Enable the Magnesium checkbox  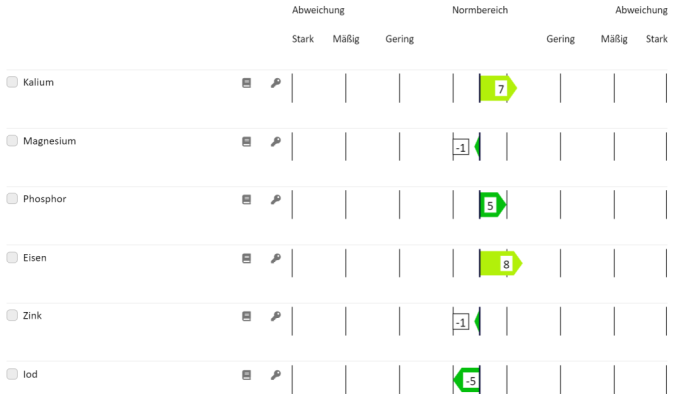point(12,141)
